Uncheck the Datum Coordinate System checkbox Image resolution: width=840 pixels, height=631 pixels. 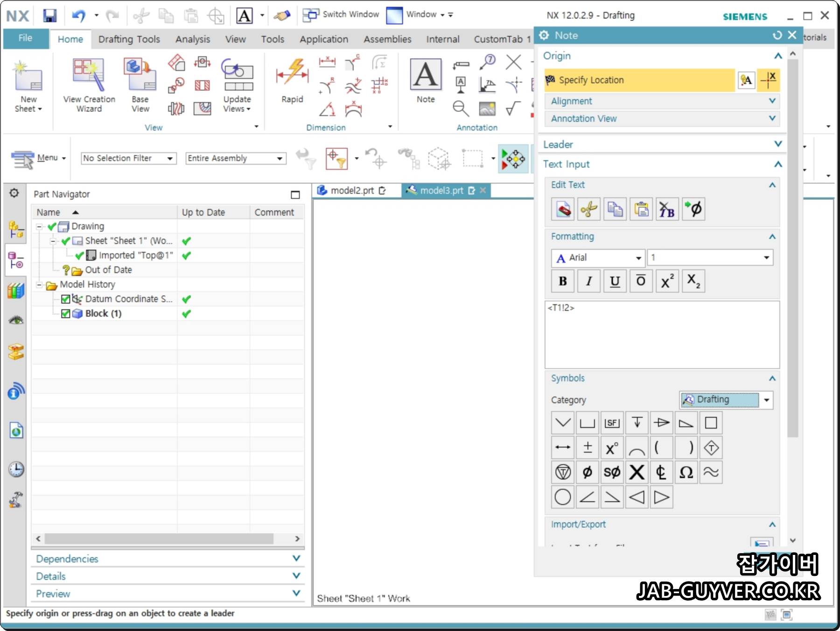click(x=66, y=299)
